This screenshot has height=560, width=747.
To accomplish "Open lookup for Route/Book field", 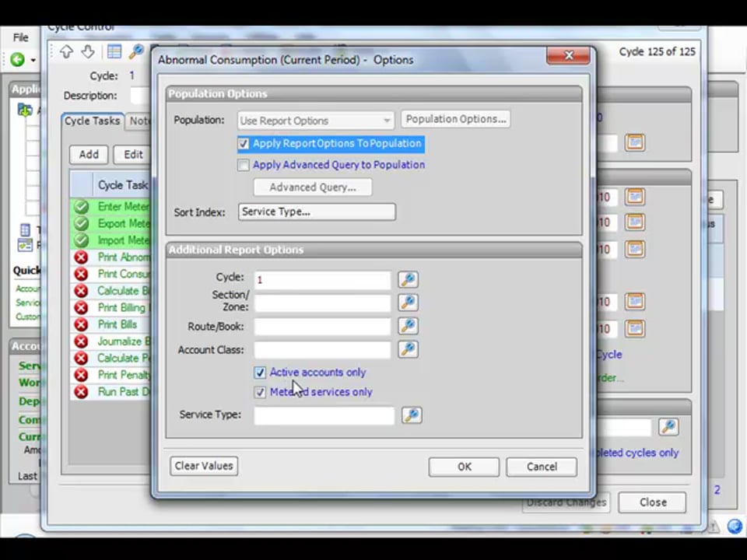I will (409, 326).
